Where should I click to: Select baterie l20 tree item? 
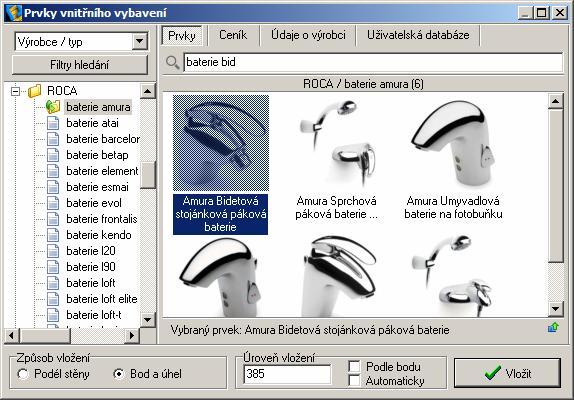click(x=91, y=251)
